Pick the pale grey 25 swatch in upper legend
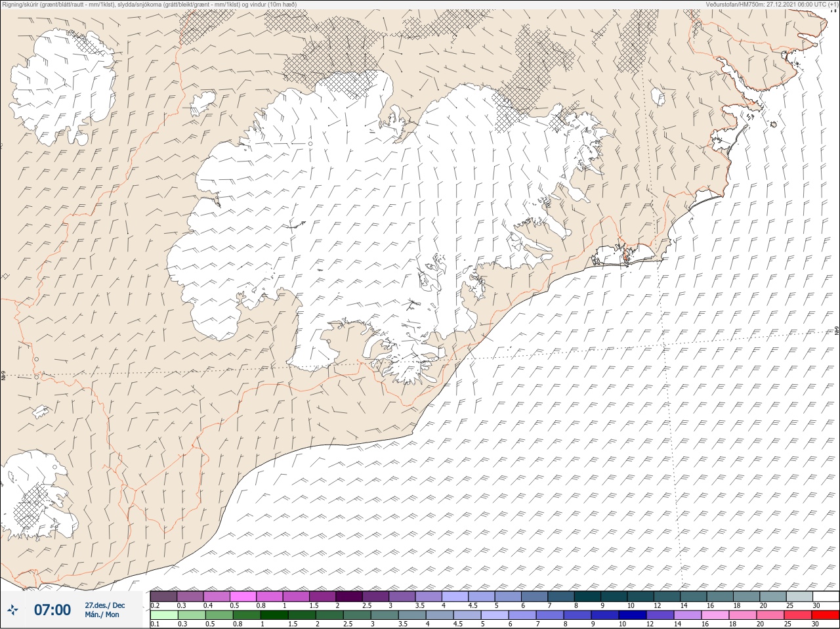840x629 pixels. (x=799, y=596)
